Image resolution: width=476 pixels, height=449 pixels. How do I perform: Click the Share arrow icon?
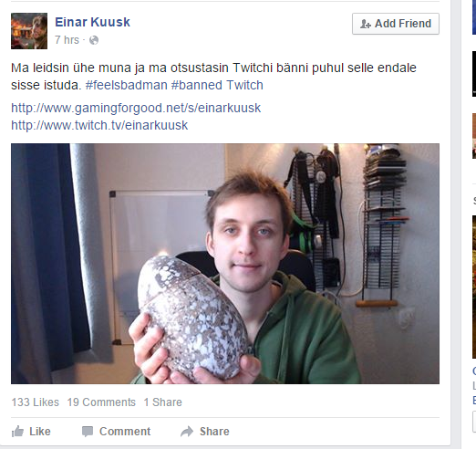187,432
